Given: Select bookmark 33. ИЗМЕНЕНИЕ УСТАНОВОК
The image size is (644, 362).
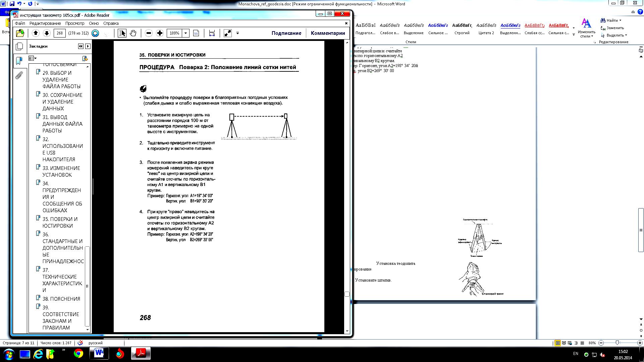Looking at the screenshot, I should (61, 171).
